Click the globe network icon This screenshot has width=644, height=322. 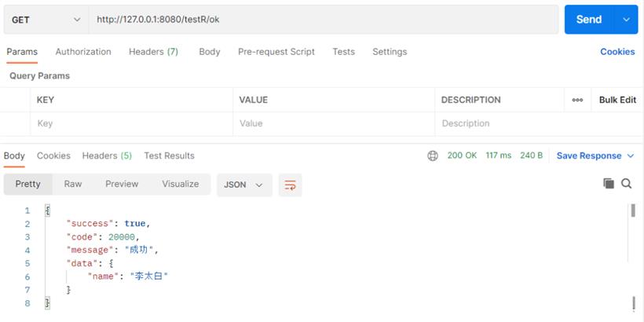pos(433,156)
